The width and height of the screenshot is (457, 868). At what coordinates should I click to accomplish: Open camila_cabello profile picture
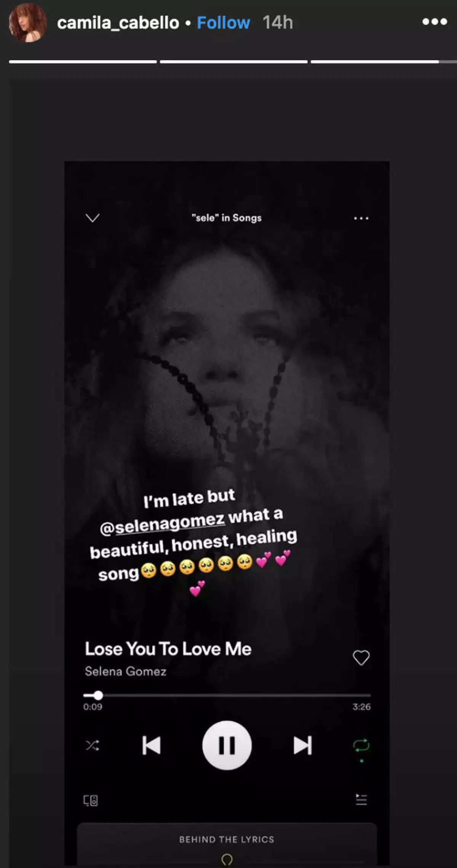tap(27, 23)
